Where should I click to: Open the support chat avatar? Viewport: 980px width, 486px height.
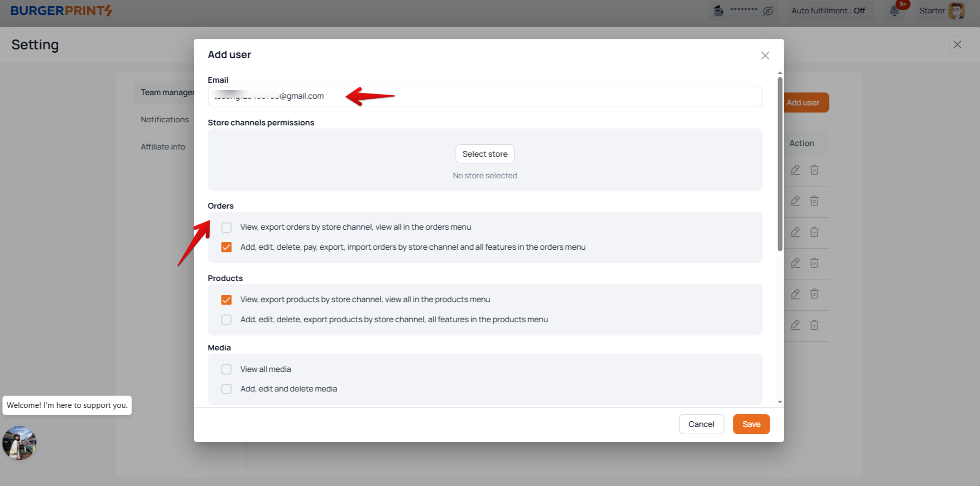(20, 442)
